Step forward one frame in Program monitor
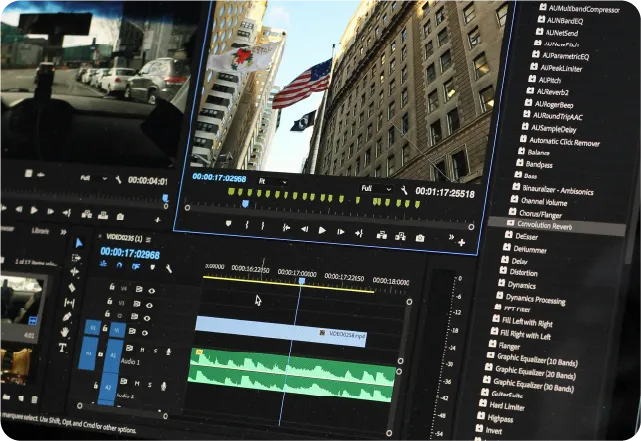This screenshot has width=641, height=441. (x=341, y=231)
